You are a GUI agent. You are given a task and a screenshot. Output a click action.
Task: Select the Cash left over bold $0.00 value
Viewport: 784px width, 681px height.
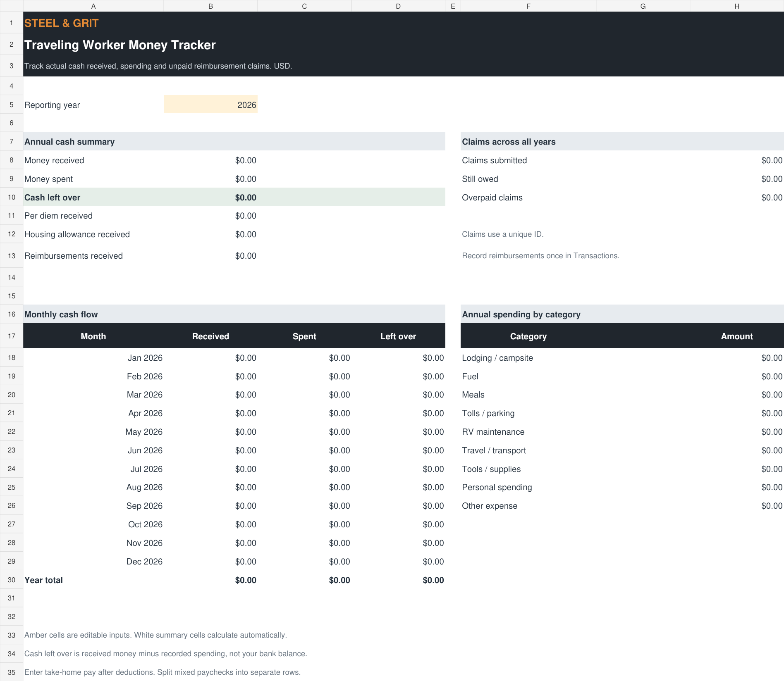(246, 198)
